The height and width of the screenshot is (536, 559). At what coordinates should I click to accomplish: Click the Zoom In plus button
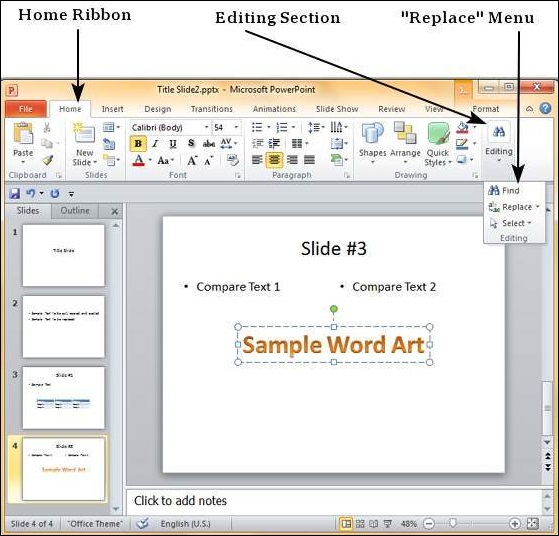tap(514, 524)
